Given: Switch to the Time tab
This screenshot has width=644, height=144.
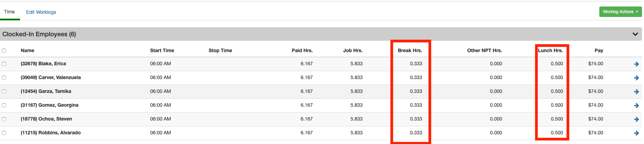Looking at the screenshot, I should coord(9,12).
